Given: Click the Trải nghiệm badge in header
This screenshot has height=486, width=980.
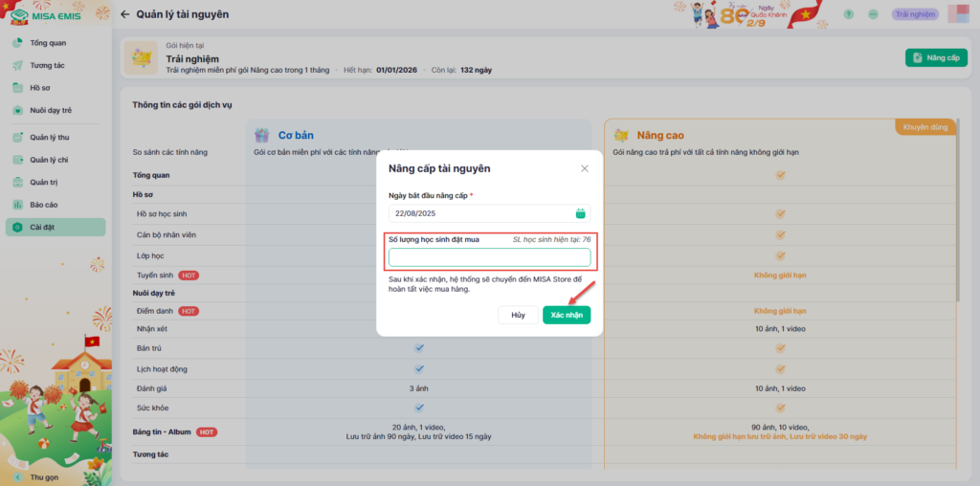Looking at the screenshot, I should click(915, 14).
